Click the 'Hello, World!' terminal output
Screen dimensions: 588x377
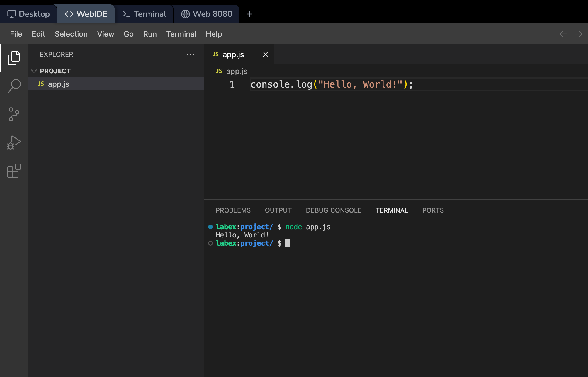click(242, 235)
